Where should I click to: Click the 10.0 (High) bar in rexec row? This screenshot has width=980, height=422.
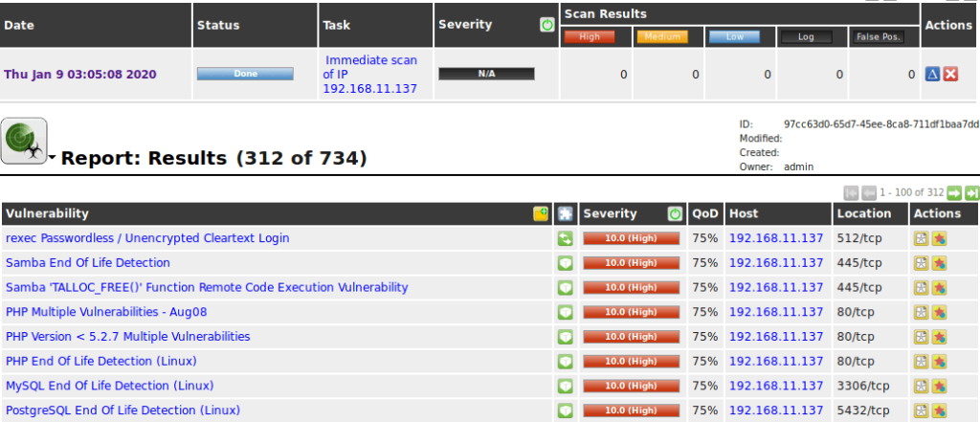[632, 238]
